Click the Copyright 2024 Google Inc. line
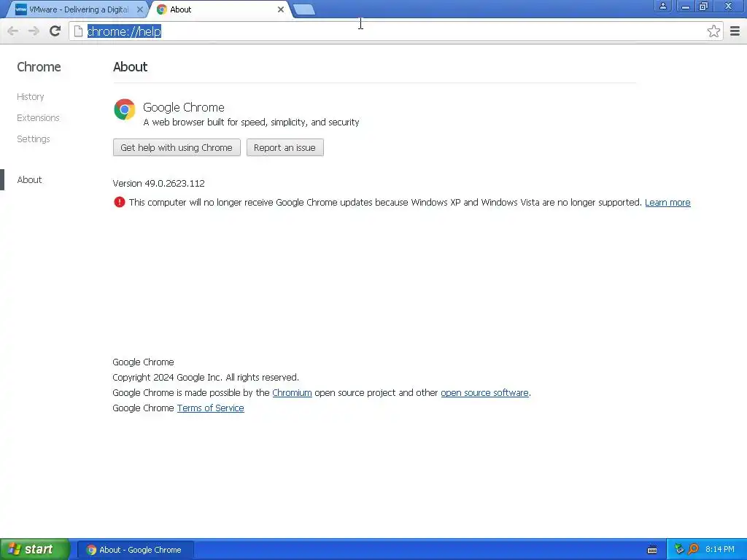Viewport: 747px width, 560px height. 206,378
